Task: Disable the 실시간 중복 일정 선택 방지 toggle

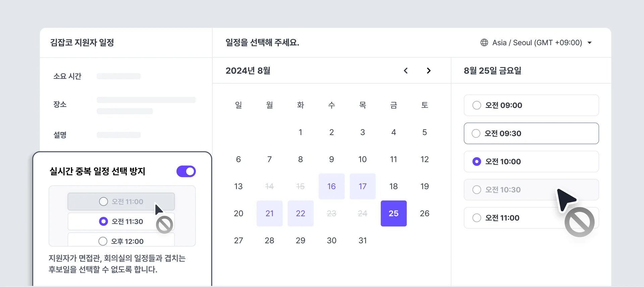Action: tap(186, 171)
